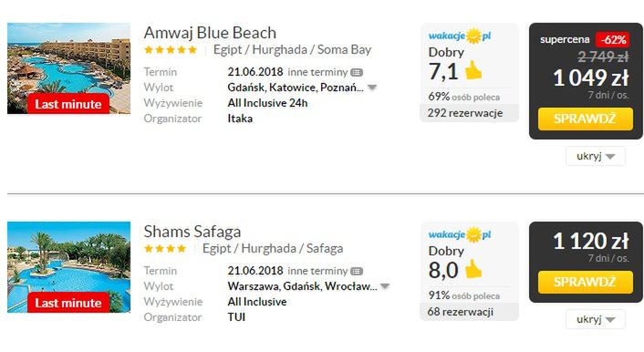Click wakacje.pl logo in Amwaj rating box
The height and width of the screenshot is (352, 644).
click(460, 36)
